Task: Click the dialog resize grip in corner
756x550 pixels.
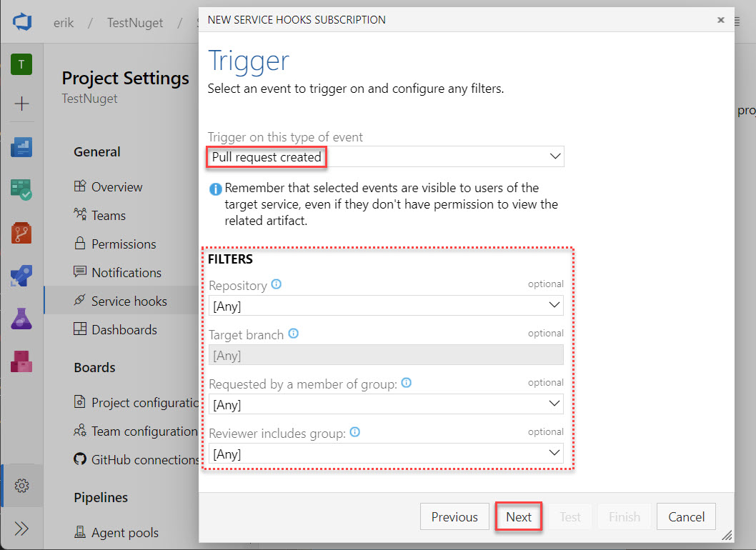Action: [x=727, y=535]
